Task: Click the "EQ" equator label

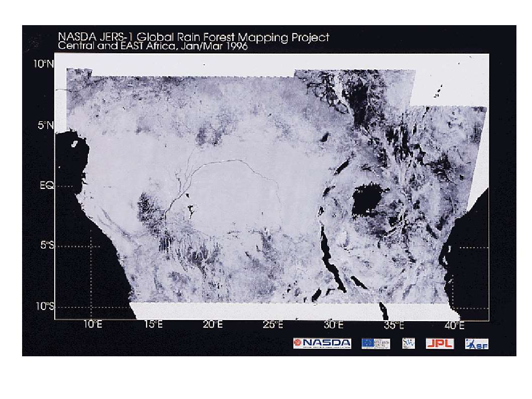Action: [47, 185]
